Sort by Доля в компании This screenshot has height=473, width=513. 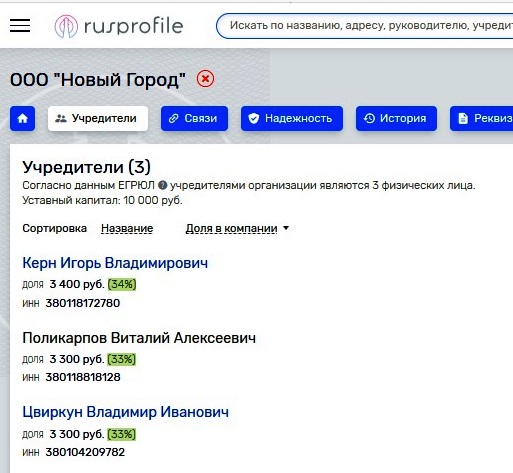coord(231,228)
